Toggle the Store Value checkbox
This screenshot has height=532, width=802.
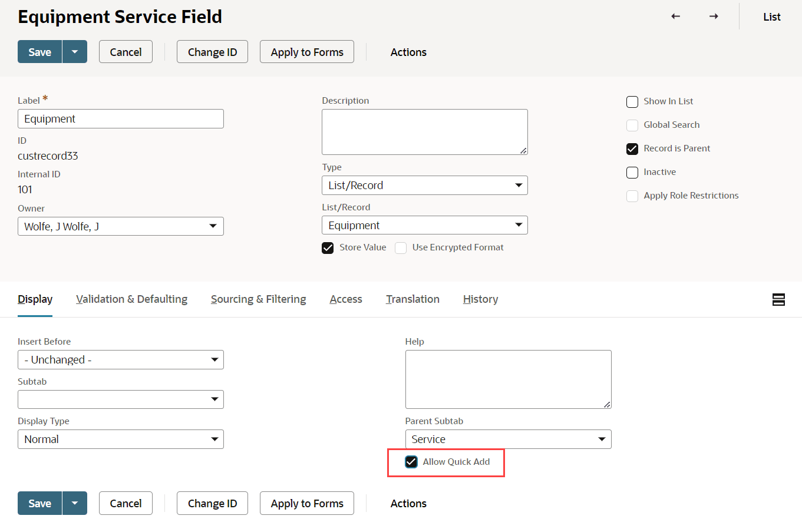point(328,248)
